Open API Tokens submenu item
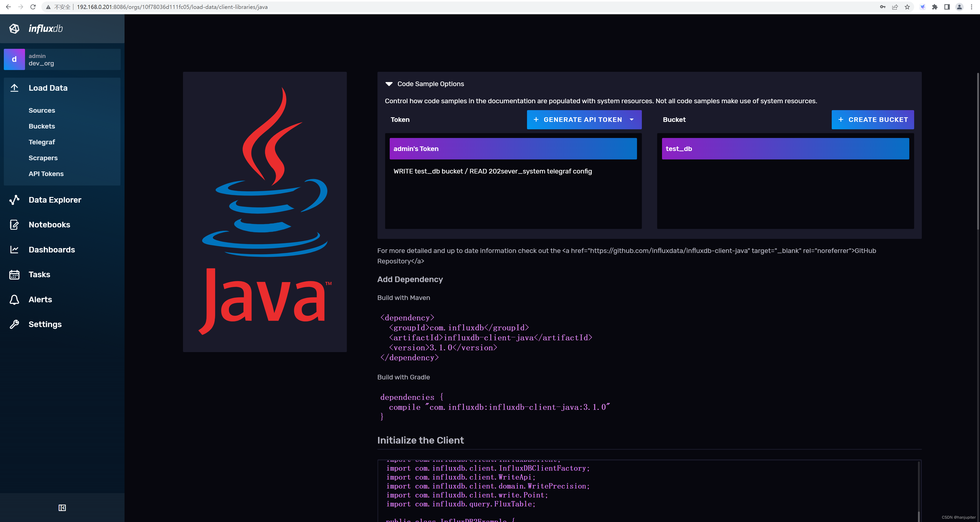 coord(46,174)
